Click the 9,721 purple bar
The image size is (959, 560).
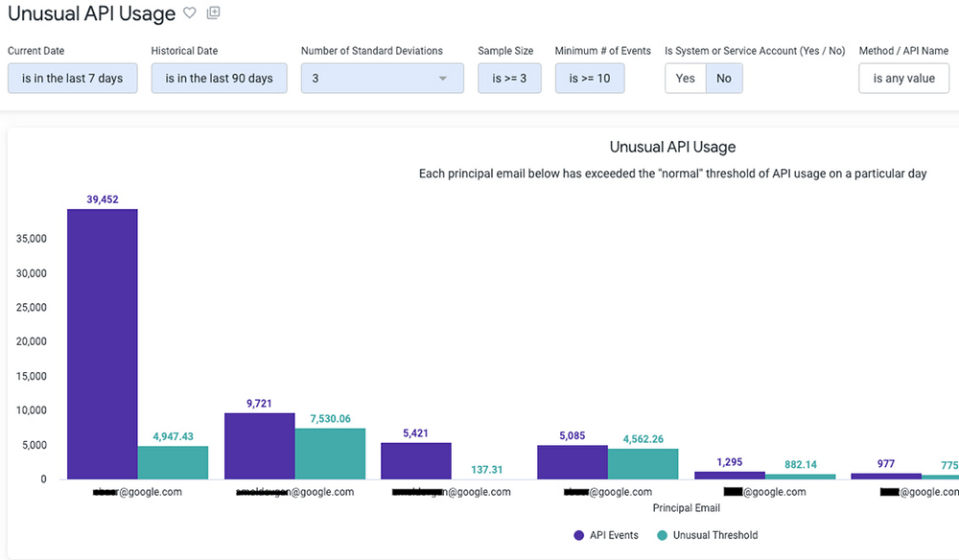tap(259, 446)
